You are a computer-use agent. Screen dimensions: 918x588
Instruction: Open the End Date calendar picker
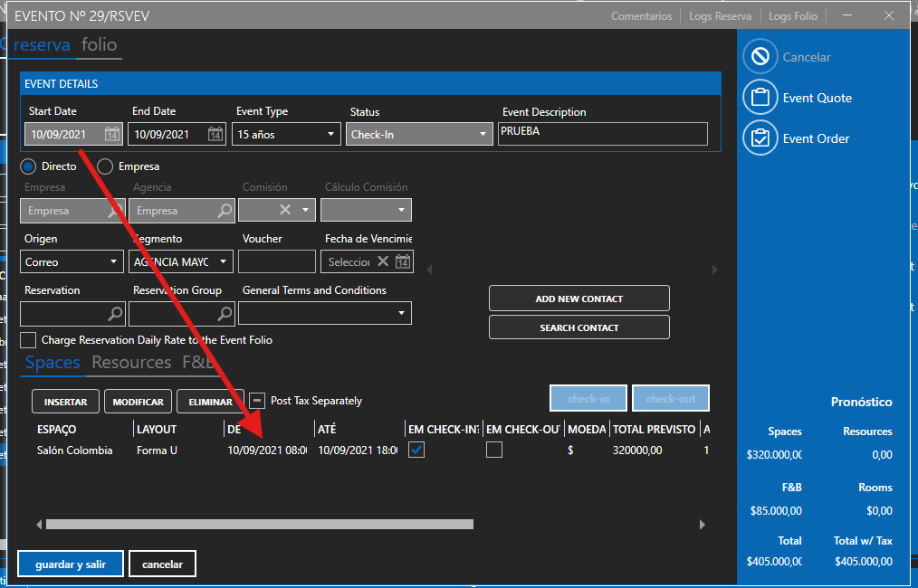point(215,135)
